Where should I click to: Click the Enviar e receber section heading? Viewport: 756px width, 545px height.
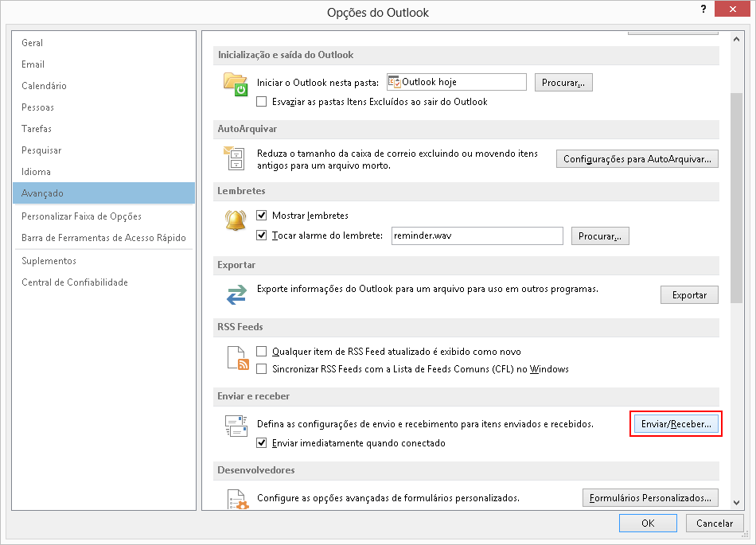click(254, 396)
